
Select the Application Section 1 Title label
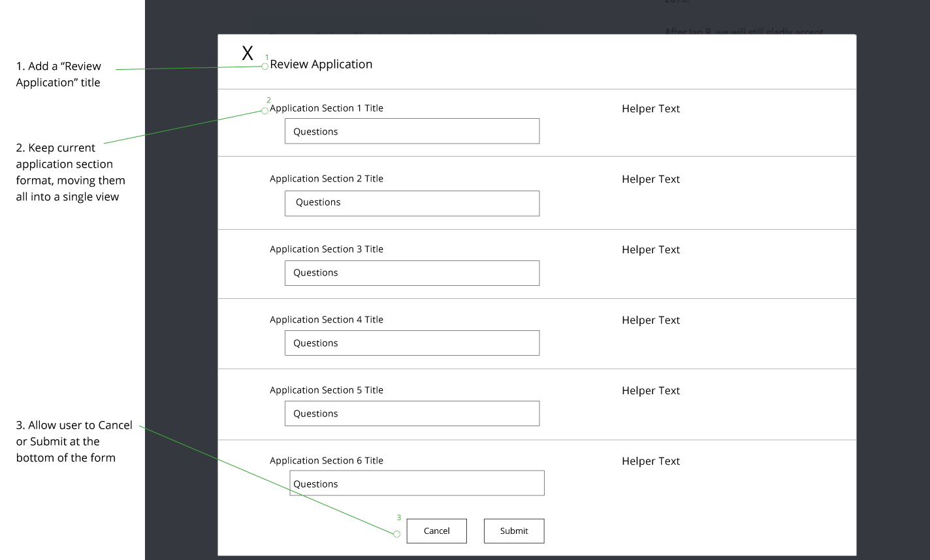click(326, 108)
